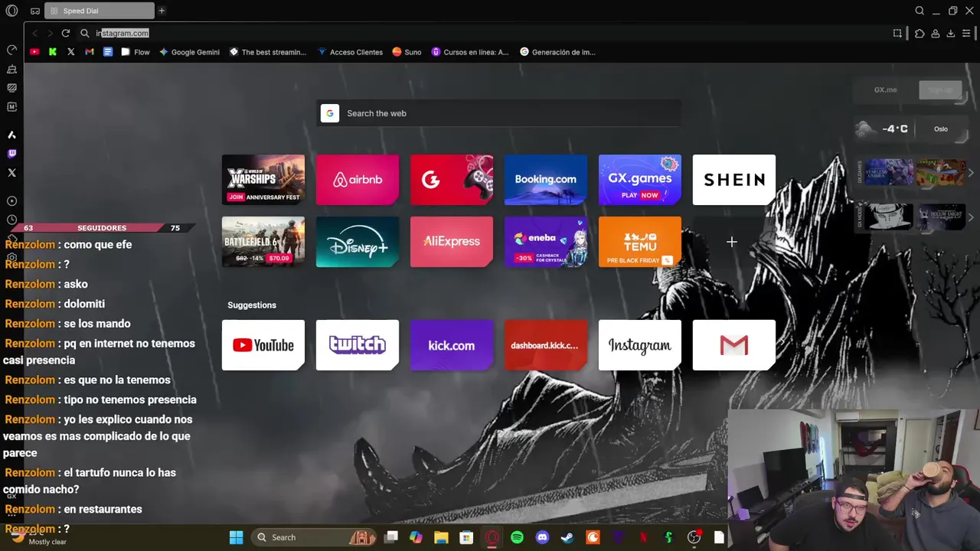980x551 pixels.
Task: Click the Search the web field
Action: click(498, 113)
